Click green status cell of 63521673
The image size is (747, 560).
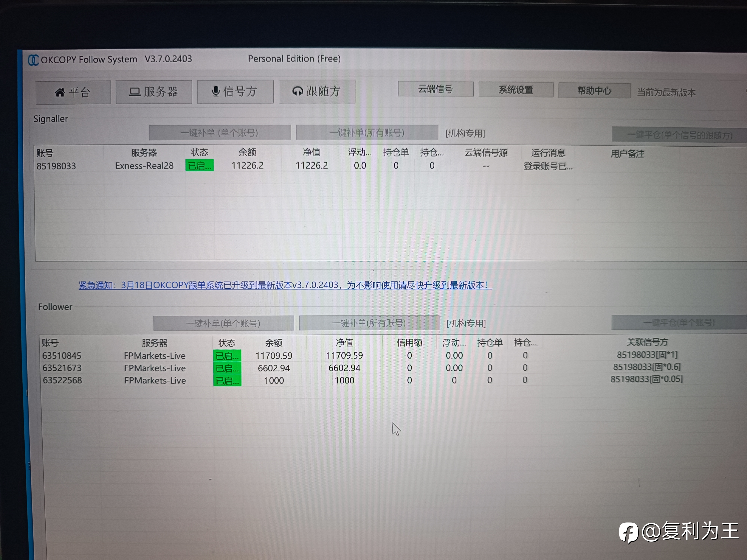227,368
